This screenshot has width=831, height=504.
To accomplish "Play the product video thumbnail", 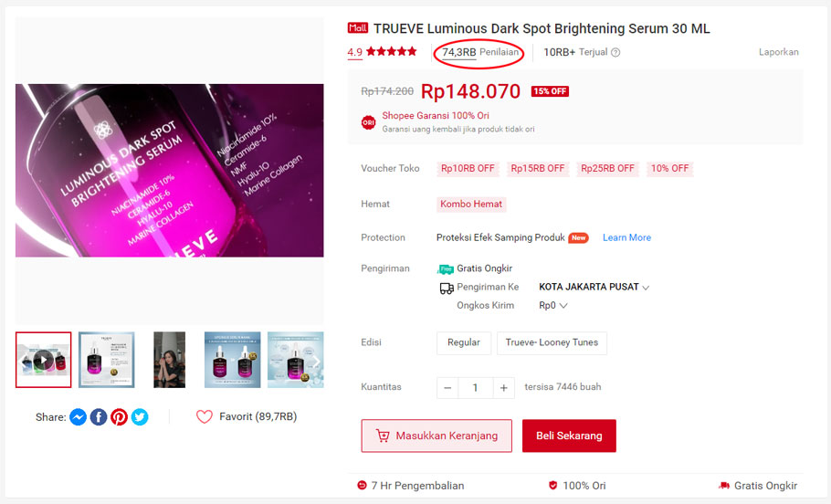I will 44,360.
